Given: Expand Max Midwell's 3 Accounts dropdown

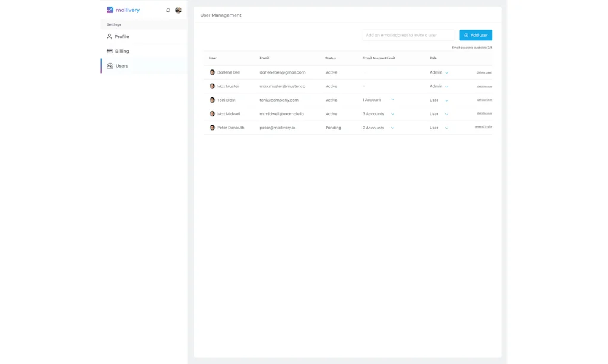Looking at the screenshot, I should click(x=392, y=114).
